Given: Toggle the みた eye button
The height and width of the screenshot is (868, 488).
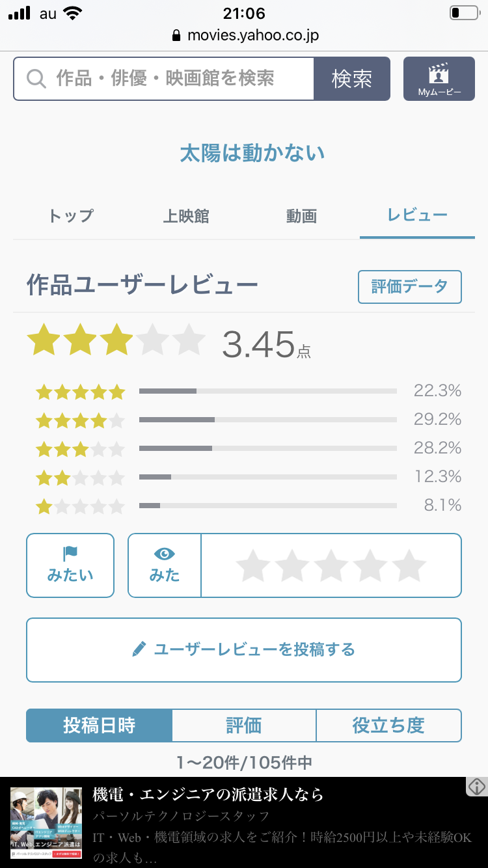Looking at the screenshot, I should pos(165,565).
